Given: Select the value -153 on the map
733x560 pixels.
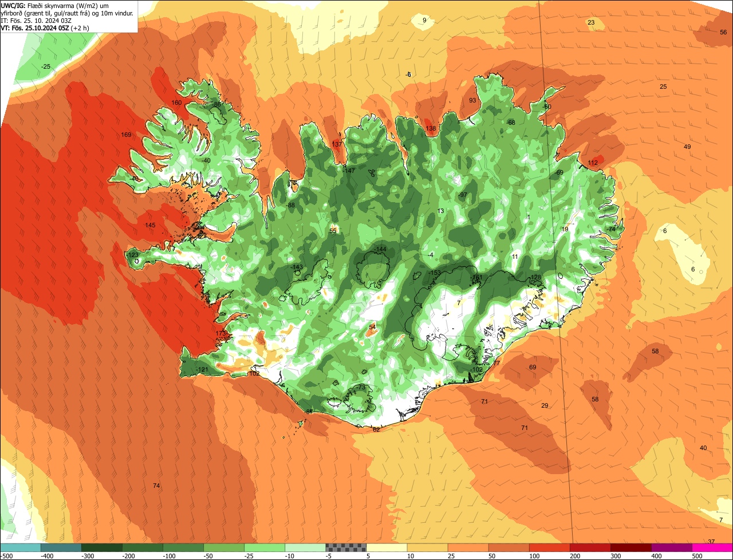Looking at the screenshot, I should click(x=435, y=273).
